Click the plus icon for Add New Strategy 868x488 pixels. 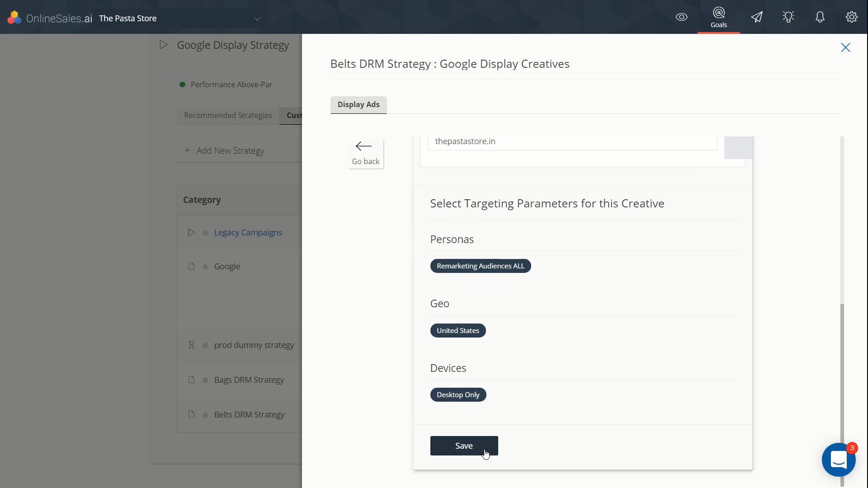(x=187, y=150)
